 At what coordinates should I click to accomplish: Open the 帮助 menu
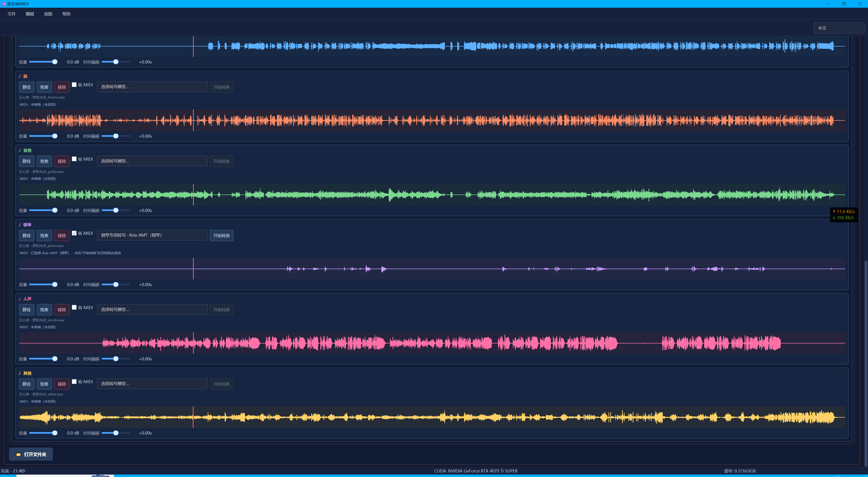66,14
